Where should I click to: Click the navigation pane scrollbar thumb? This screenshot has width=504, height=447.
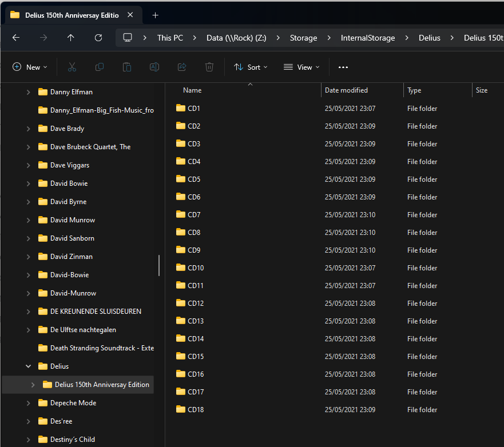(x=159, y=265)
